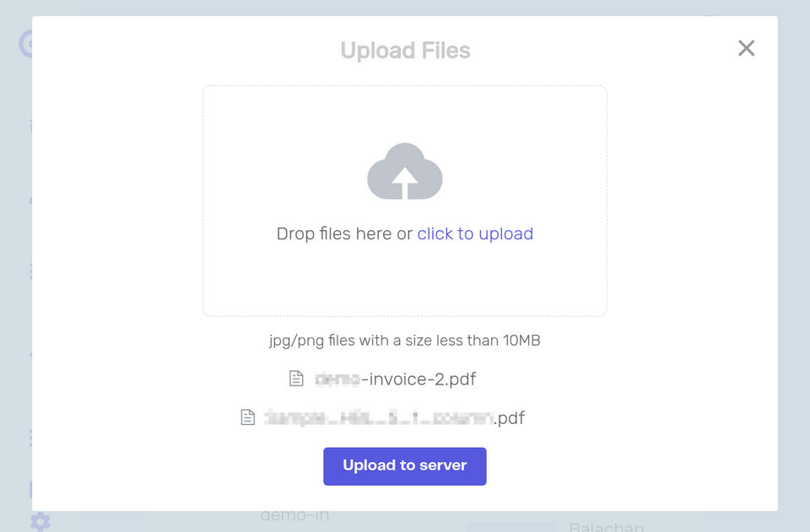Image resolution: width=810 pixels, height=532 pixels.
Task: Click the dimmed "Balachan" text below the dialog
Action: 606,527
